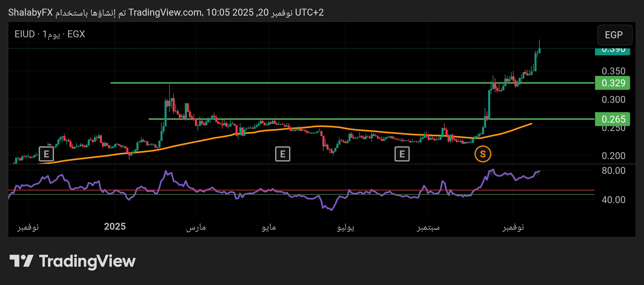Click the earnings E marker from late 2024
The width and height of the screenshot is (644, 285).
[x=46, y=154]
